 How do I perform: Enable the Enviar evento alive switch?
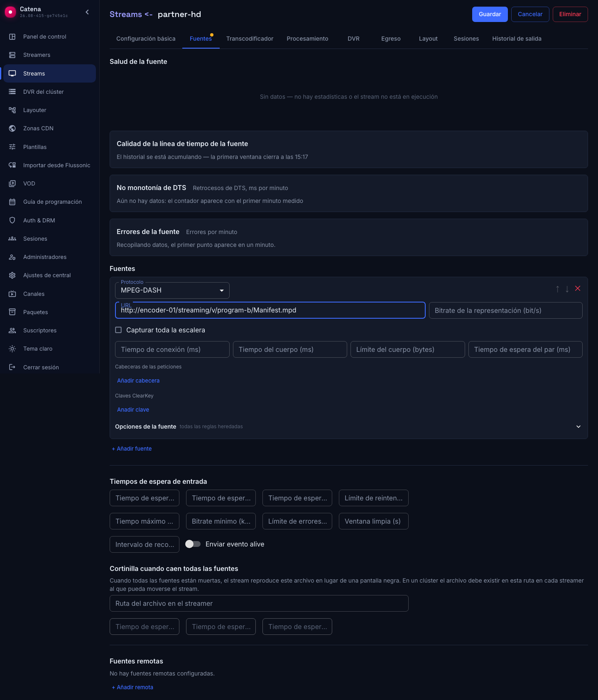coord(193,544)
